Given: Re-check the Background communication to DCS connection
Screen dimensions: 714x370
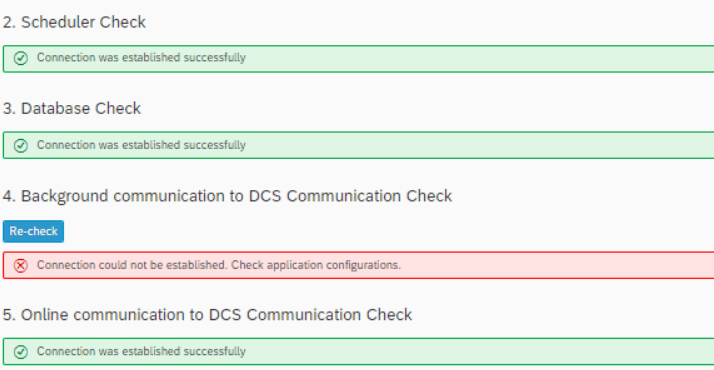Looking at the screenshot, I should (x=33, y=231).
